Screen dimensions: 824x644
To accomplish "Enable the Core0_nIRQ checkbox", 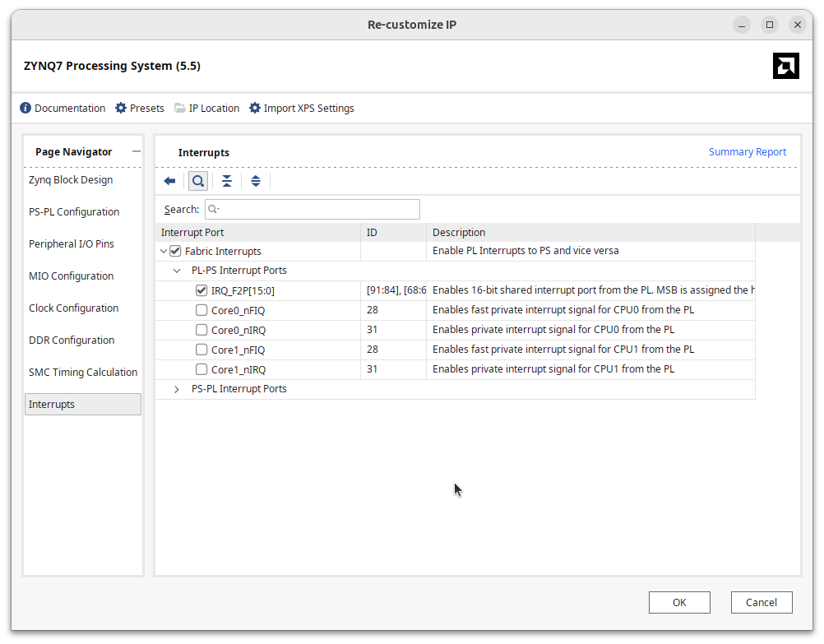I will coord(201,330).
